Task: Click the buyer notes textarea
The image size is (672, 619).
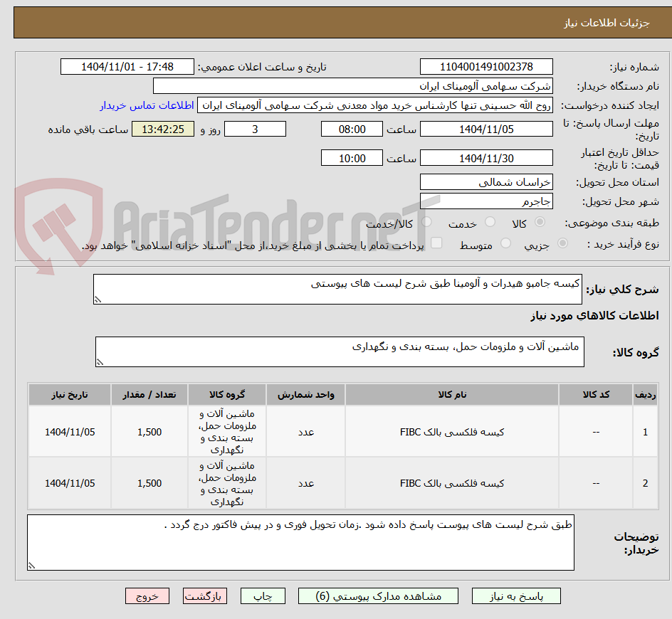Action: tap(301, 542)
